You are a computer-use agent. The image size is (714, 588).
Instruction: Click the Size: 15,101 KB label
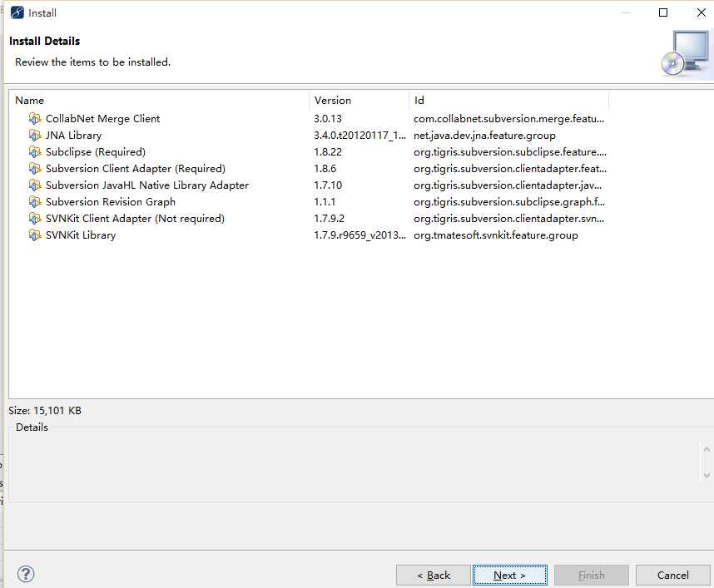(x=45, y=411)
